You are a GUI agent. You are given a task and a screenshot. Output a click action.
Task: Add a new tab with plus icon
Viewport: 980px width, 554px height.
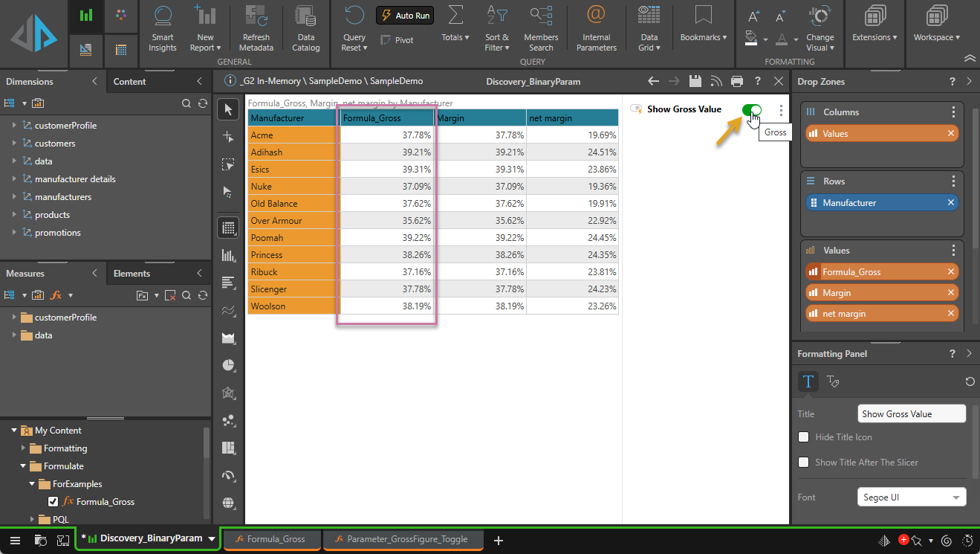[499, 541]
